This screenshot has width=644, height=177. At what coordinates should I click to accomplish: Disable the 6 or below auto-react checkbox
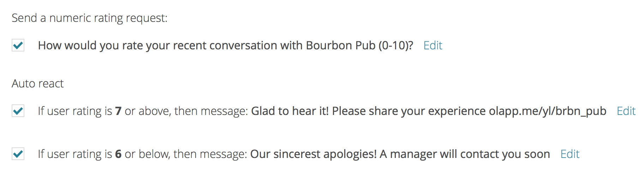tap(18, 154)
